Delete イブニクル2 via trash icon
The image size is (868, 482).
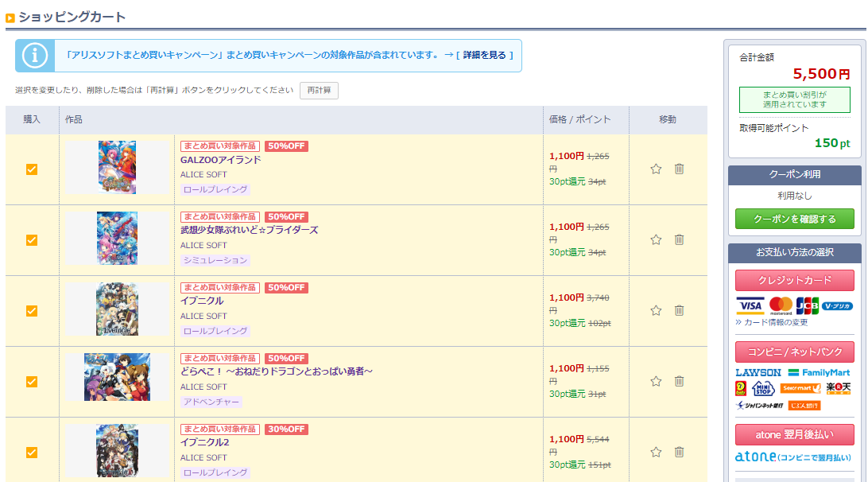680,453
